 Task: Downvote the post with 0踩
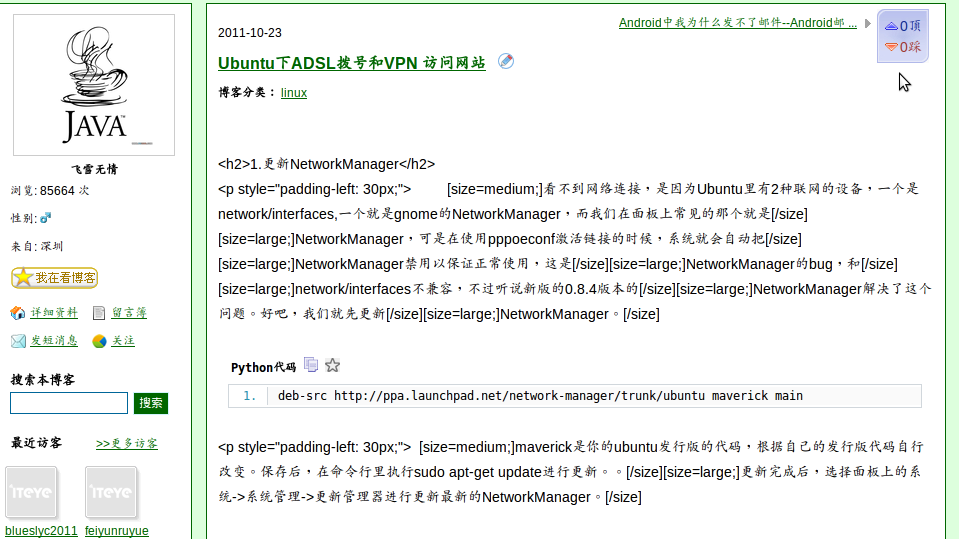tap(903, 46)
